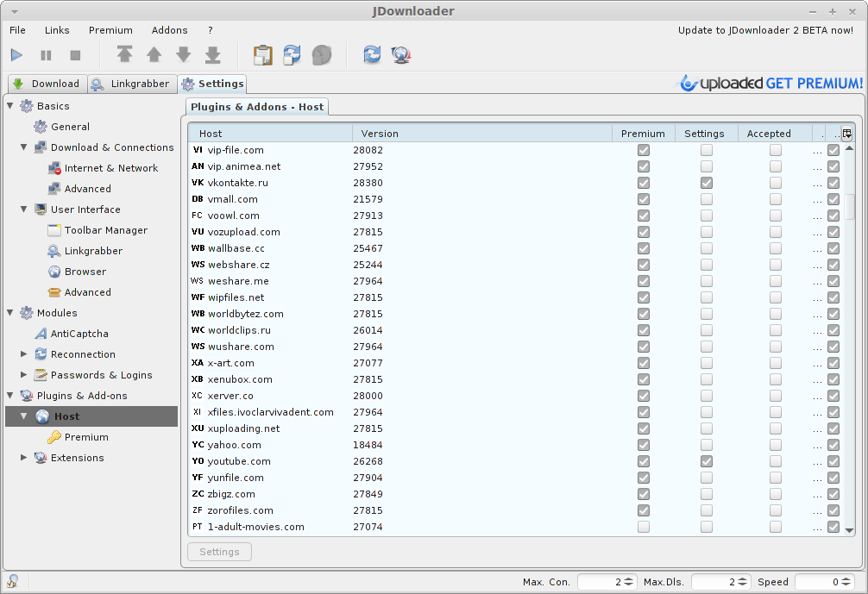Open Browser settings page
The width and height of the screenshot is (868, 594).
click(85, 272)
